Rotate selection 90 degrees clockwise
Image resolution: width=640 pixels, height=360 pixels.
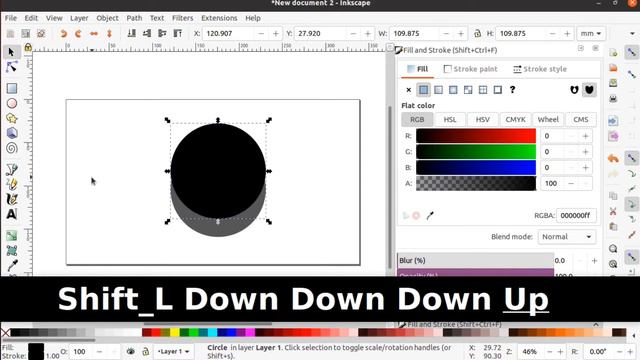(78, 33)
